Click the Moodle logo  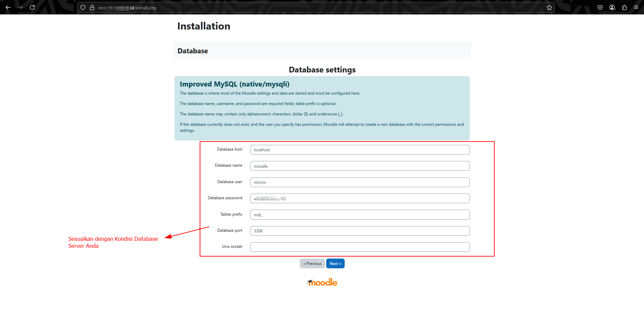click(x=322, y=282)
